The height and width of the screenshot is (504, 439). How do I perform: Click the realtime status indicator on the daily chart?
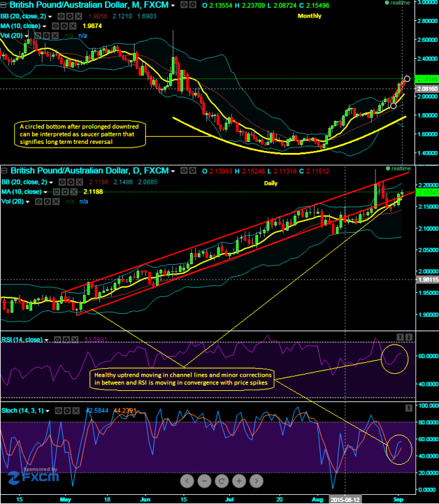(x=398, y=169)
